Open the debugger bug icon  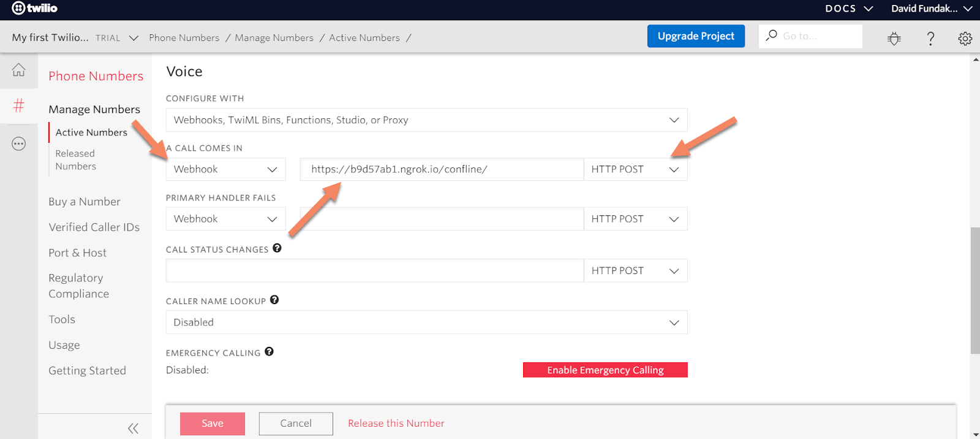(x=894, y=38)
